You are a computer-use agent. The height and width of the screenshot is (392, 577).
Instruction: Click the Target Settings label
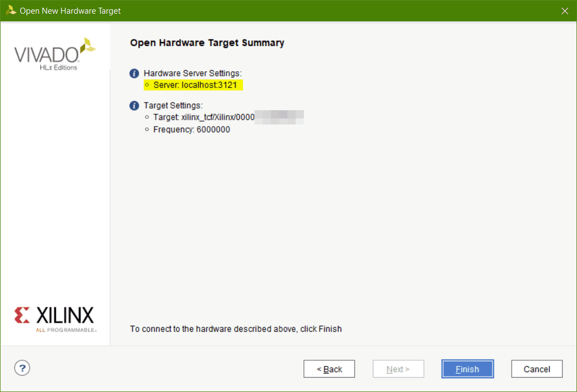coord(173,106)
